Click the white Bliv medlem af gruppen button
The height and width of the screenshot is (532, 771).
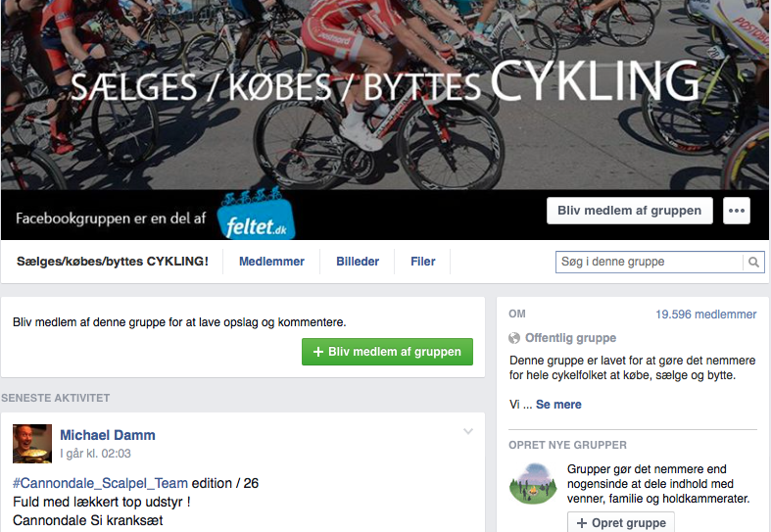pos(629,211)
